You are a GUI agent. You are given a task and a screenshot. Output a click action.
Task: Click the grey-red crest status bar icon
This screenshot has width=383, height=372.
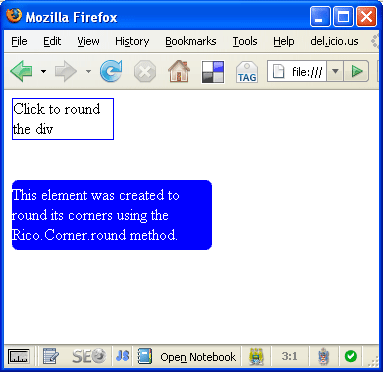[x=323, y=357]
